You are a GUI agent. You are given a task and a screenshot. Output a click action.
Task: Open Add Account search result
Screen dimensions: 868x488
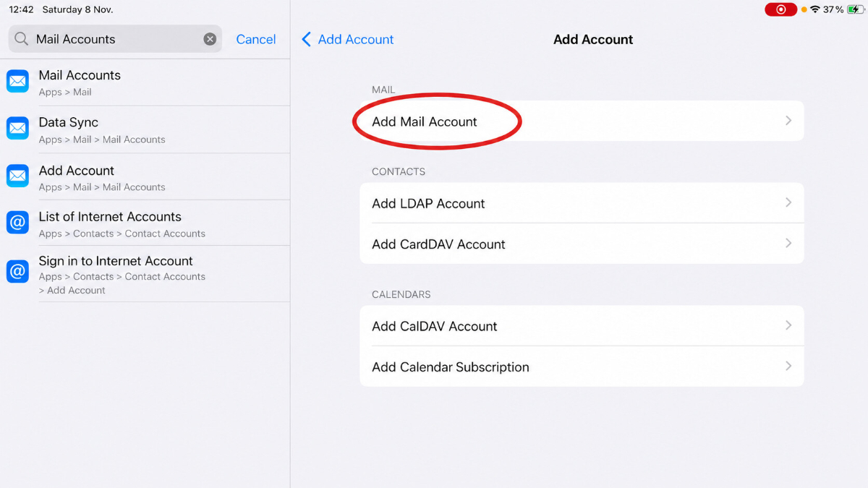(x=145, y=177)
